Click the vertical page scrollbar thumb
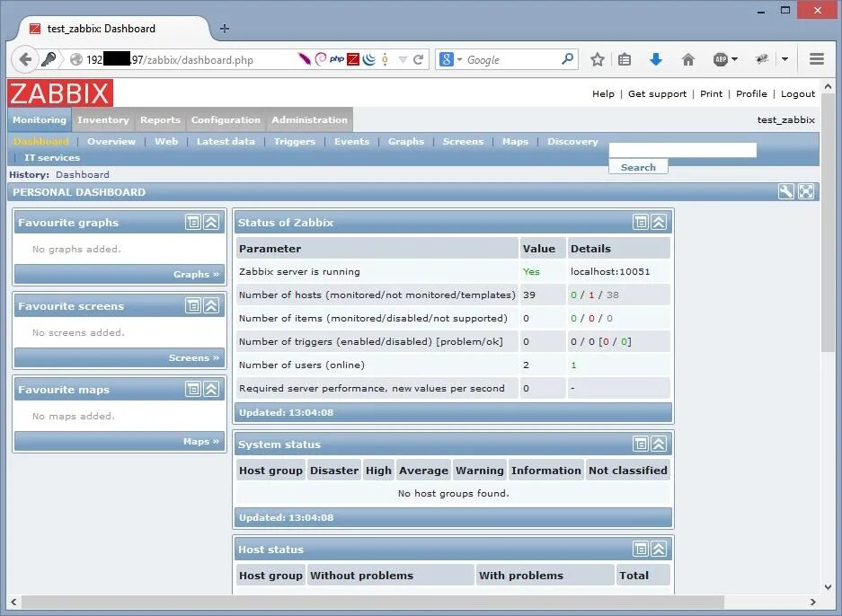 (x=828, y=223)
